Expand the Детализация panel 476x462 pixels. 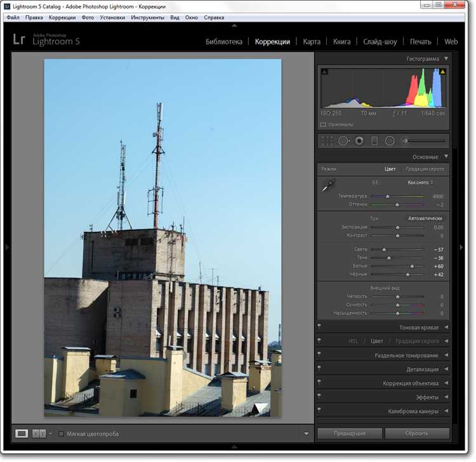click(446, 369)
